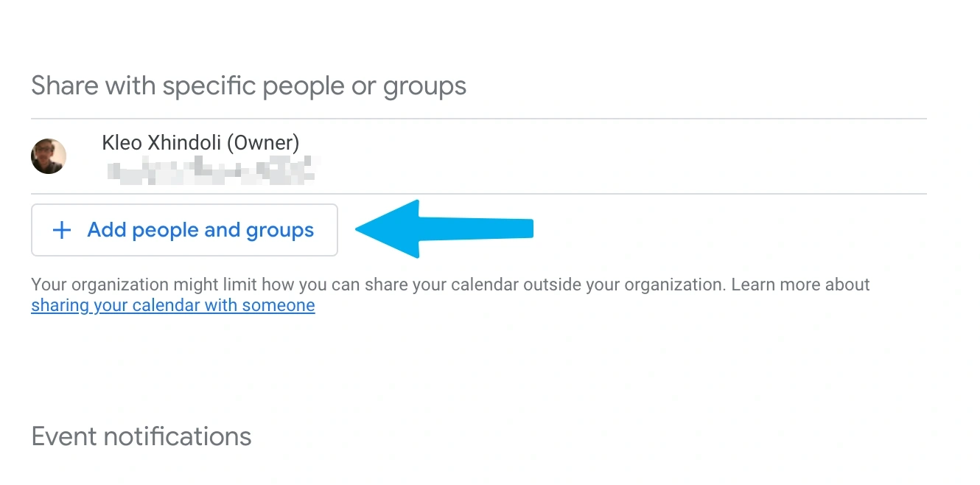Open sharing your calendar with someone link
Screen dimensions: 980x485
172,304
